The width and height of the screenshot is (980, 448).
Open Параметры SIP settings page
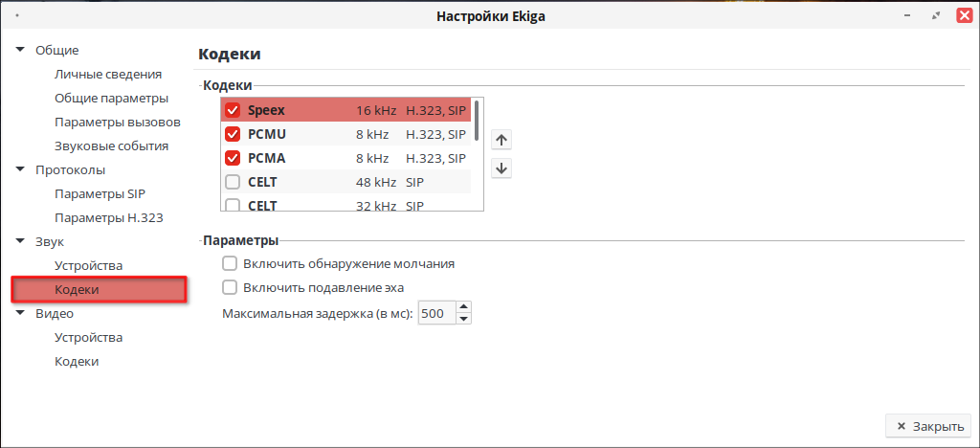pyautogui.click(x=100, y=193)
